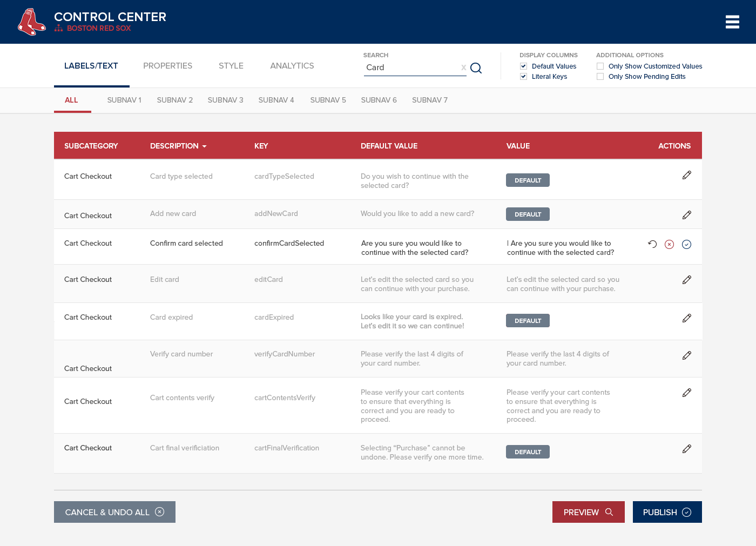This screenshot has height=546, width=756.
Task: Click the Actions column header
Action: (674, 146)
